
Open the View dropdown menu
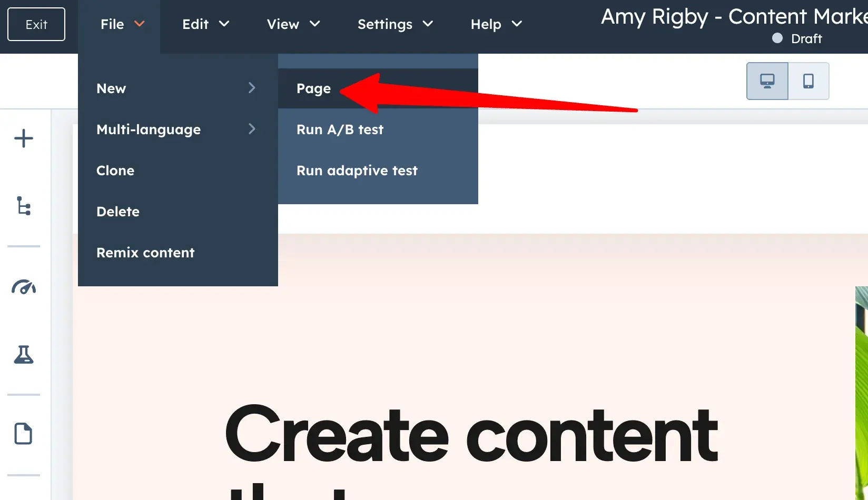point(293,24)
